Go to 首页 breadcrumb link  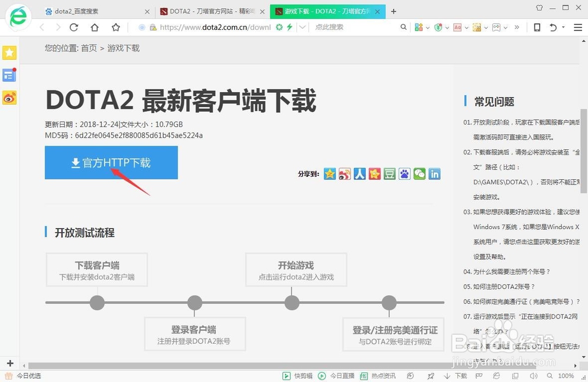click(89, 48)
